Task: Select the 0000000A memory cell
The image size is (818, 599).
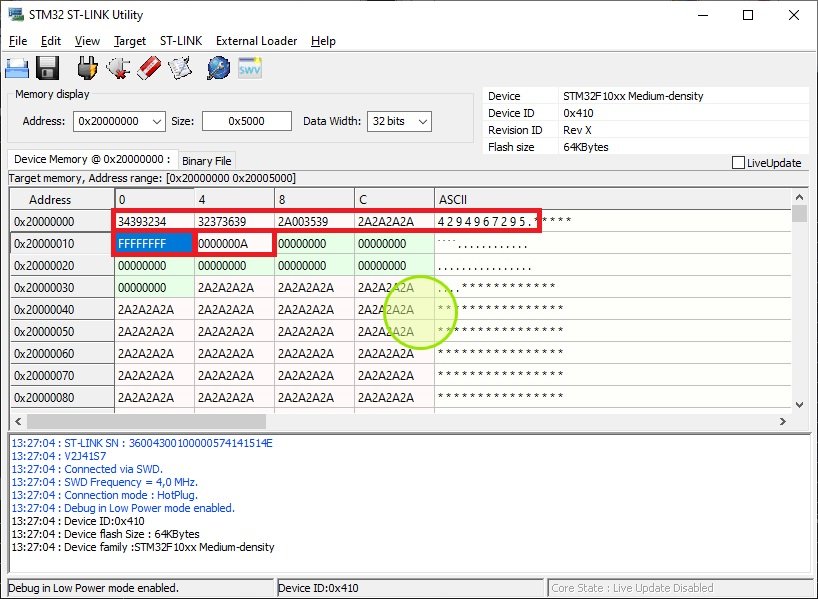Action: point(234,244)
